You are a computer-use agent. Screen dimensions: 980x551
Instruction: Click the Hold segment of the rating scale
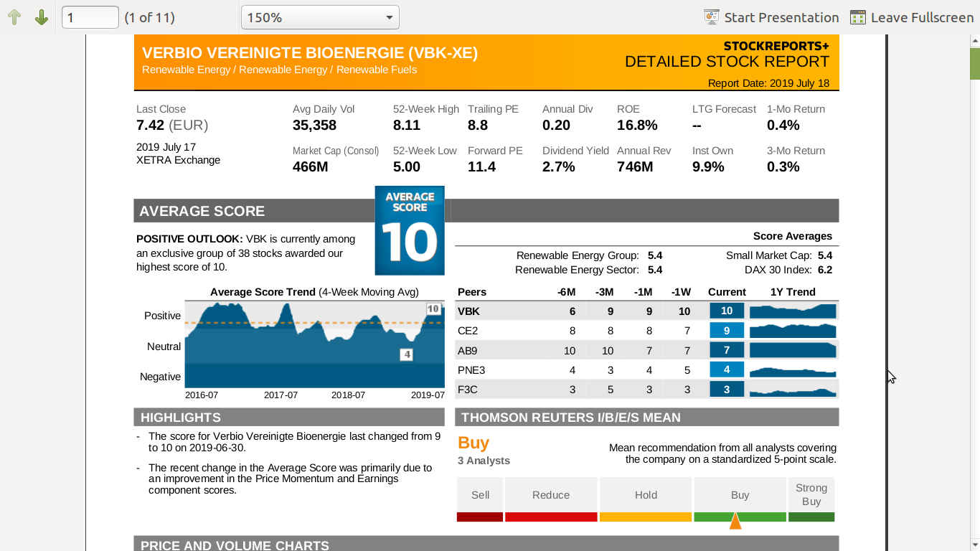(646, 499)
